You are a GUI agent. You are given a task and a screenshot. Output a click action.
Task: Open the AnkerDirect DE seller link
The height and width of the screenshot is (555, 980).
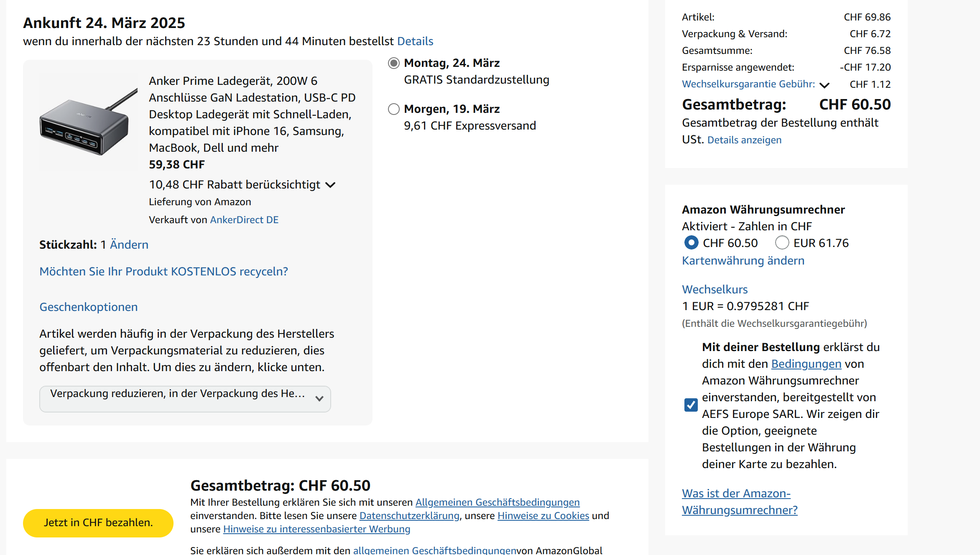pos(244,220)
